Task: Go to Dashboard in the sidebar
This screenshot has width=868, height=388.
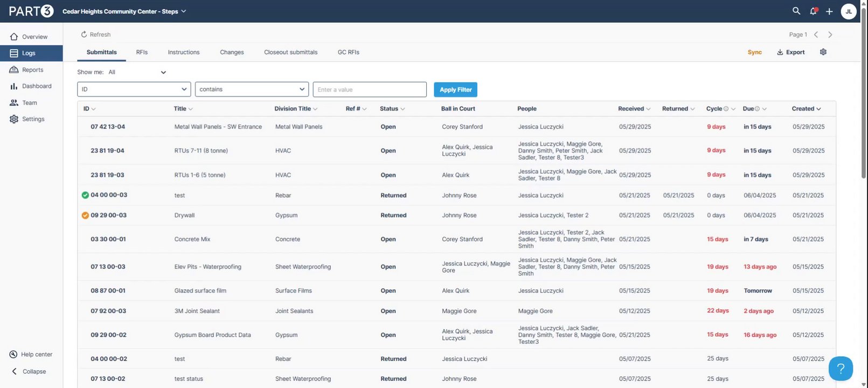Action: point(31,86)
